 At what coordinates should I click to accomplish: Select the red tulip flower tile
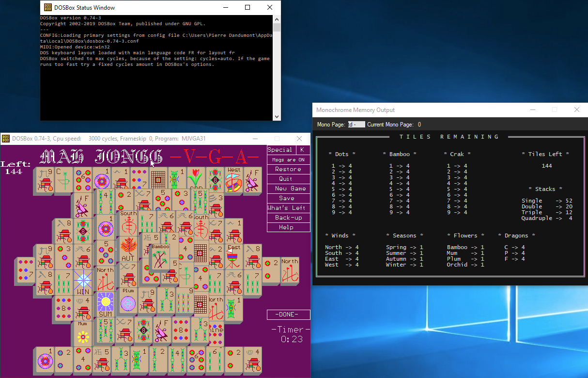(x=197, y=178)
